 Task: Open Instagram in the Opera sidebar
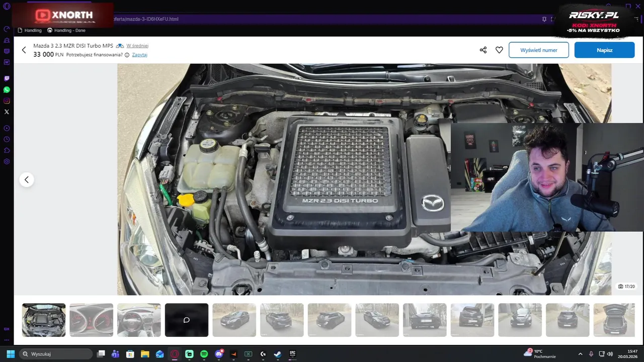tap(7, 101)
